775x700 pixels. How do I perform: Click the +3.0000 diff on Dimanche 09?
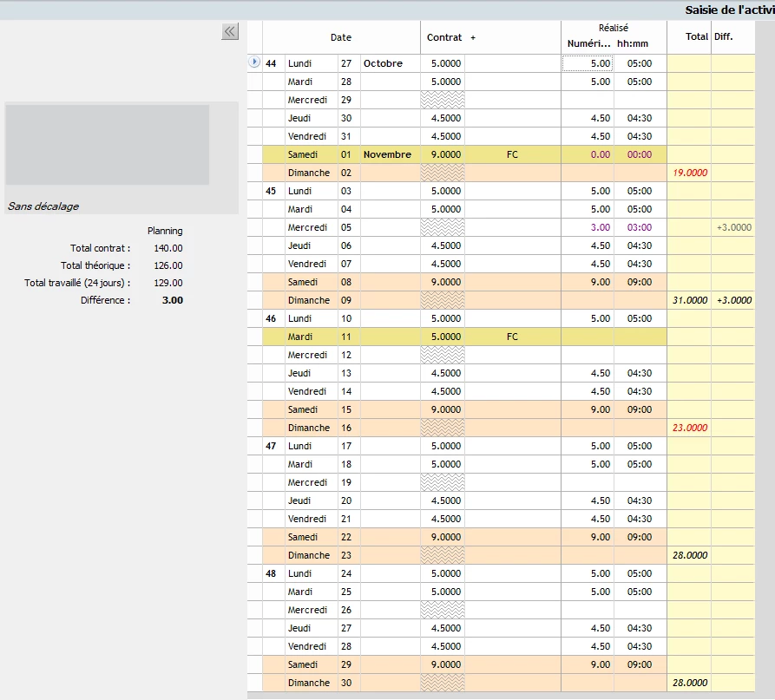tap(734, 300)
